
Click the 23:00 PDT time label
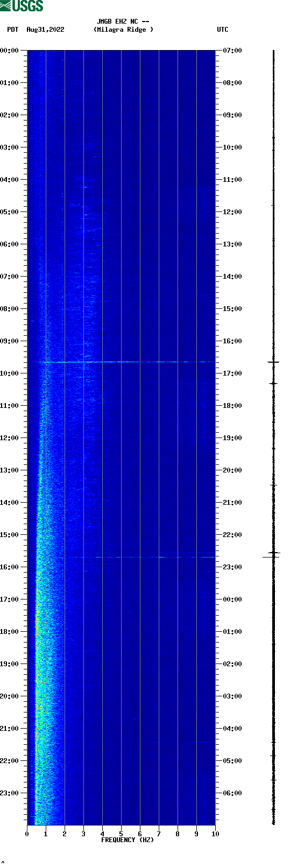pyautogui.click(x=9, y=793)
